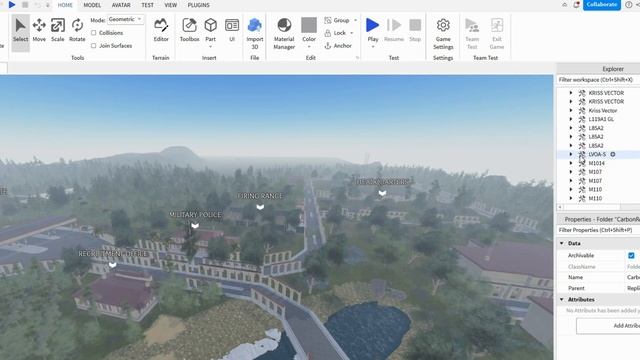Switch to the HOME ribbon tab
The width and height of the screenshot is (640, 360).
coord(65,5)
